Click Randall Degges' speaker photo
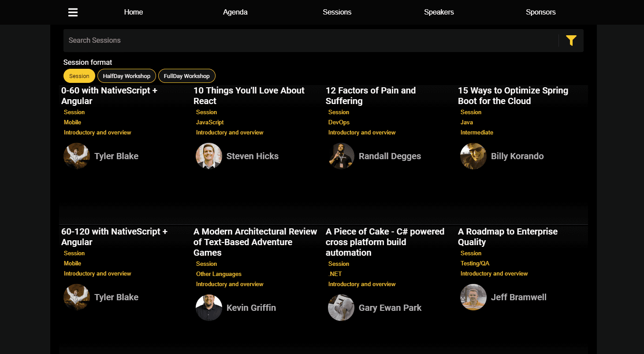Viewport: 644px width, 354px height. click(341, 156)
